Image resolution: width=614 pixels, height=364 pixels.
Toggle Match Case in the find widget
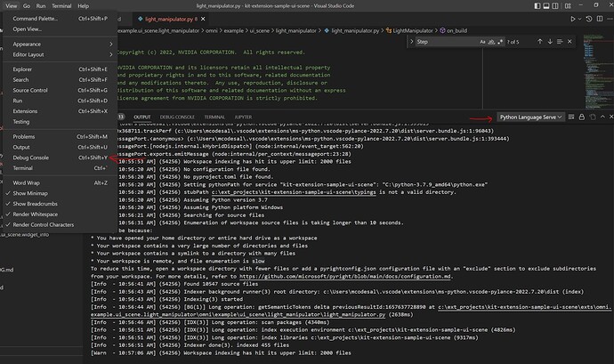click(x=482, y=42)
